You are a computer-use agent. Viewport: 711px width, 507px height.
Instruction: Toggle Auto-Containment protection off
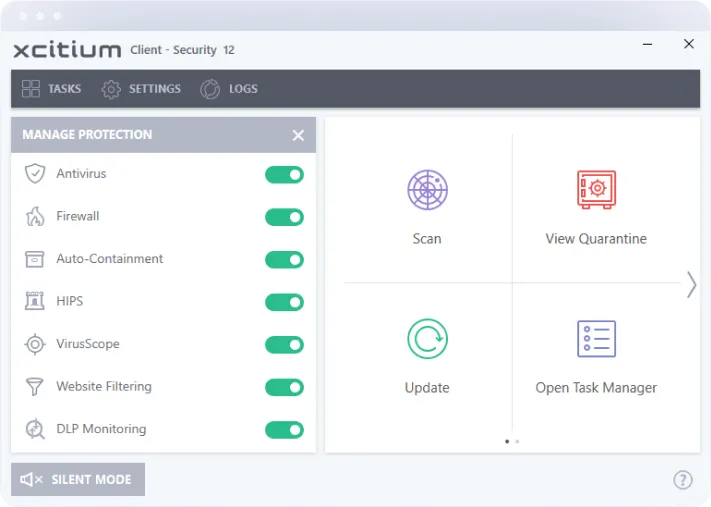[284, 260]
